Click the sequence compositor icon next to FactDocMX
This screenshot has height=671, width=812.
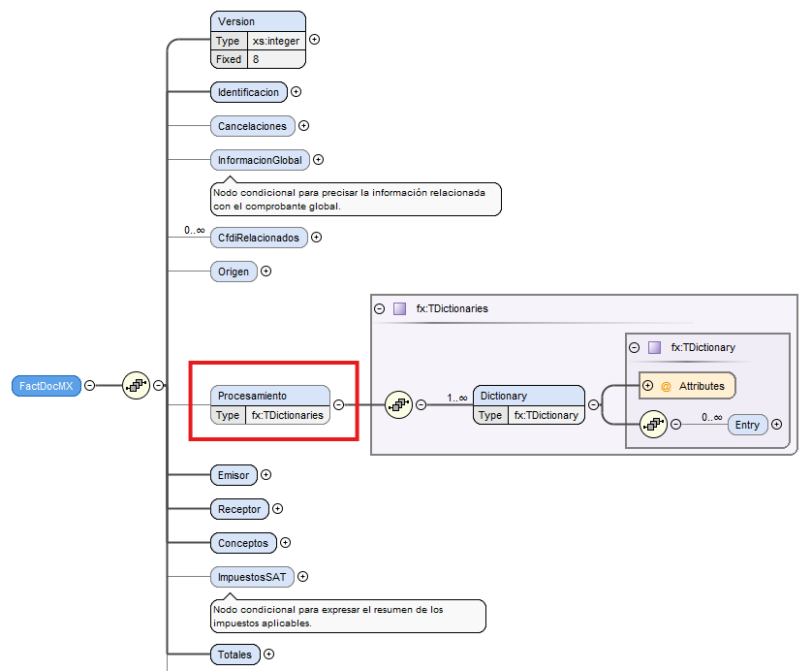pyautogui.click(x=136, y=385)
